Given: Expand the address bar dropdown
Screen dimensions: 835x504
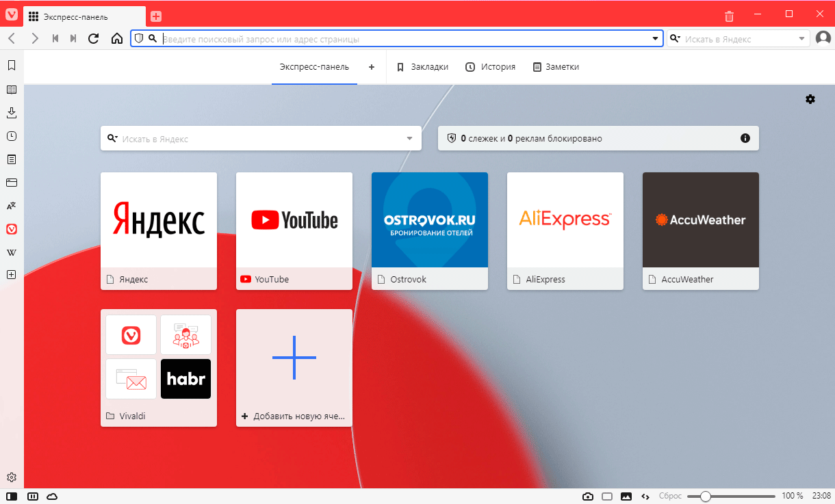Looking at the screenshot, I should 656,39.
